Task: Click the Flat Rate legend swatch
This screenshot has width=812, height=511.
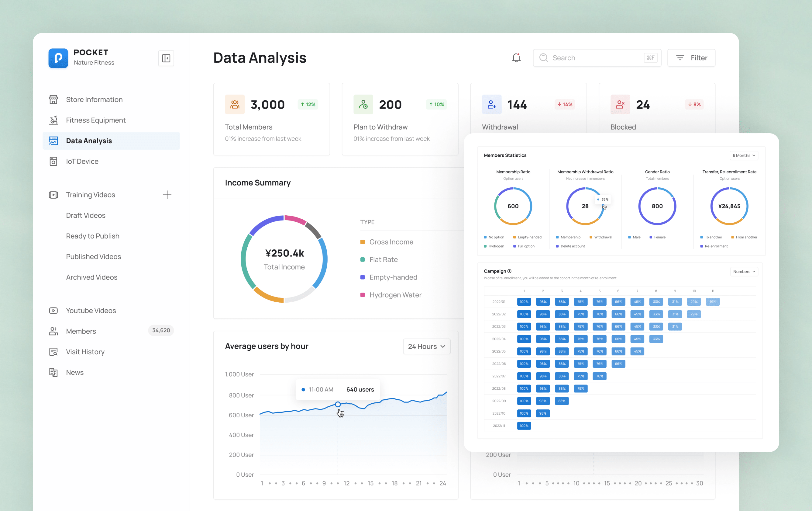Action: pyautogui.click(x=363, y=259)
